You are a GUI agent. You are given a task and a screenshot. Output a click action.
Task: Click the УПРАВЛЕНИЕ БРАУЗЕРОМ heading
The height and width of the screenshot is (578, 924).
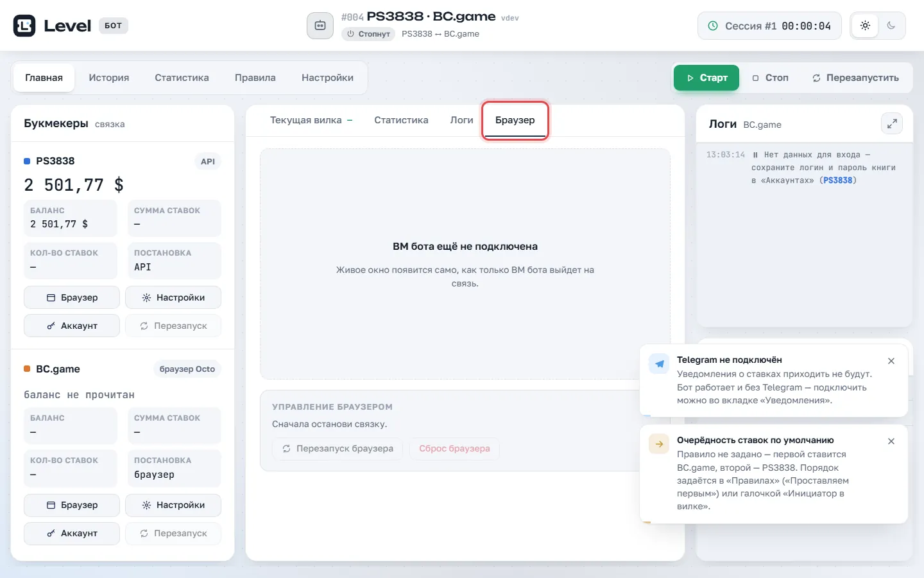point(332,407)
